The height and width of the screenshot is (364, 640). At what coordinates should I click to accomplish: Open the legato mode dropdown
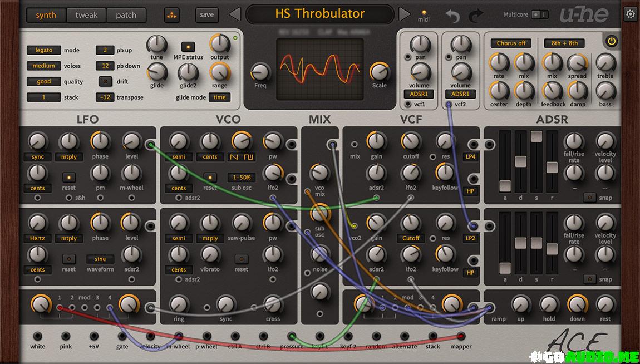tap(44, 50)
